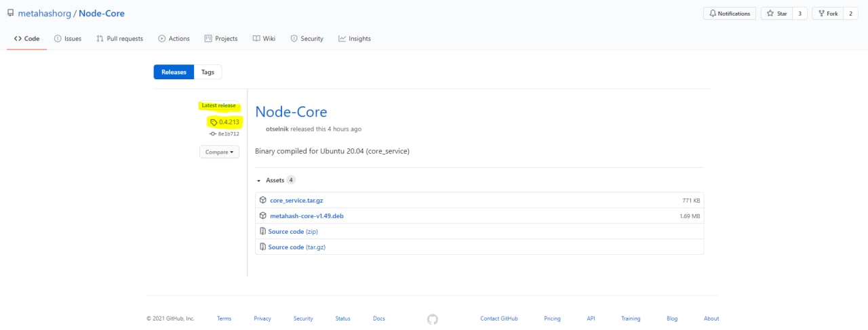Select the Releases button
The image size is (868, 330).
[x=174, y=72]
